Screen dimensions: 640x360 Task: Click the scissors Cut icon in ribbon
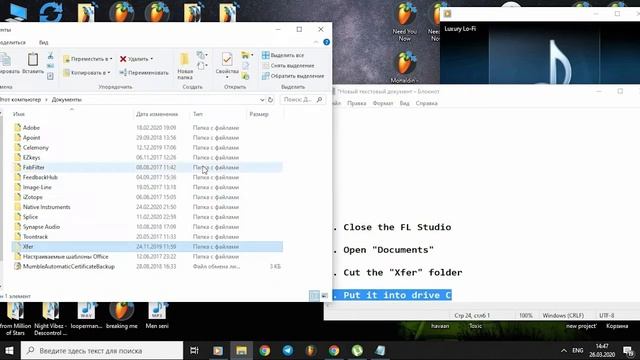point(51,56)
